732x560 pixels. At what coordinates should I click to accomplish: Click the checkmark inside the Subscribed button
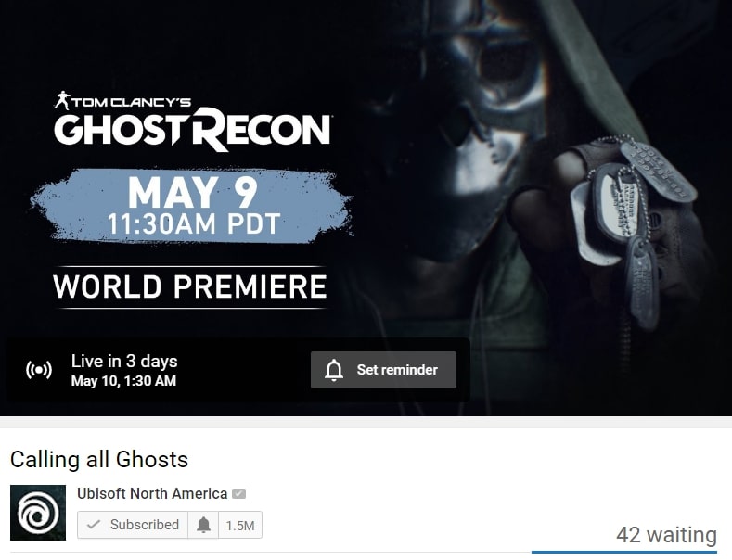(94, 525)
